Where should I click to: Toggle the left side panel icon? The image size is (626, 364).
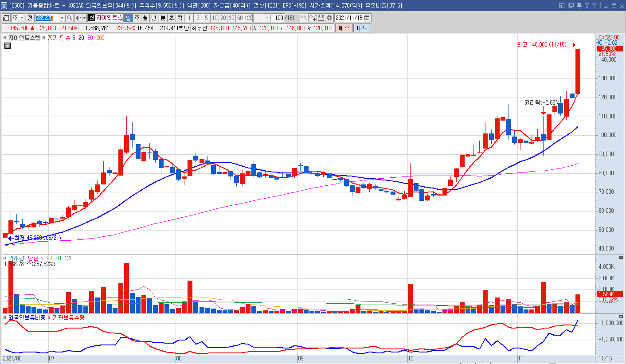click(x=6, y=18)
